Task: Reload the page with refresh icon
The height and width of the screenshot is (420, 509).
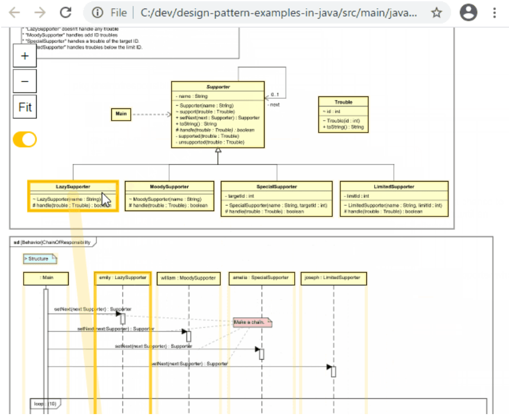Action: point(66,12)
